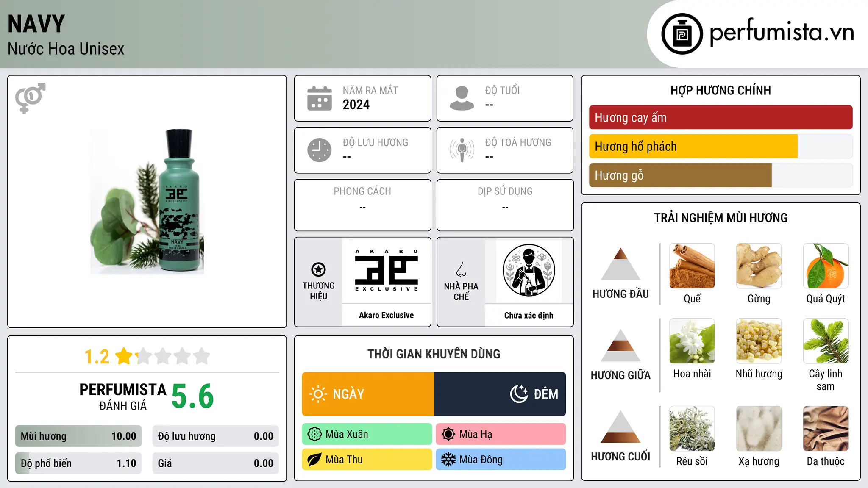Click the star badge icon above Thương hiệu
The image size is (868, 488).
click(x=318, y=269)
